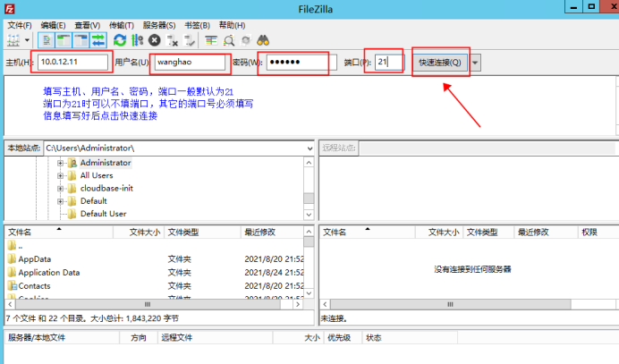Expand the Default tree node

click(61, 201)
